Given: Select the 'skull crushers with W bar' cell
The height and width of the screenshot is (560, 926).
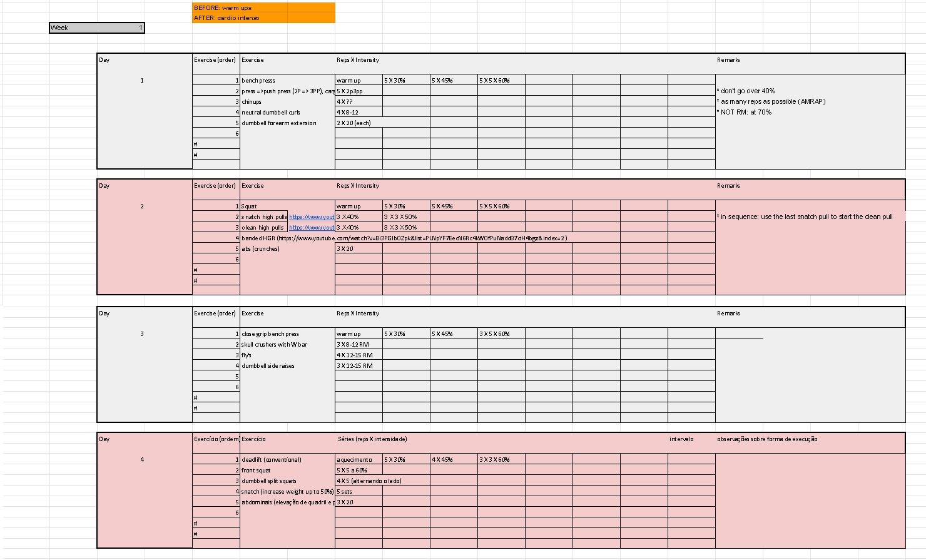Looking at the screenshot, I should [x=287, y=344].
